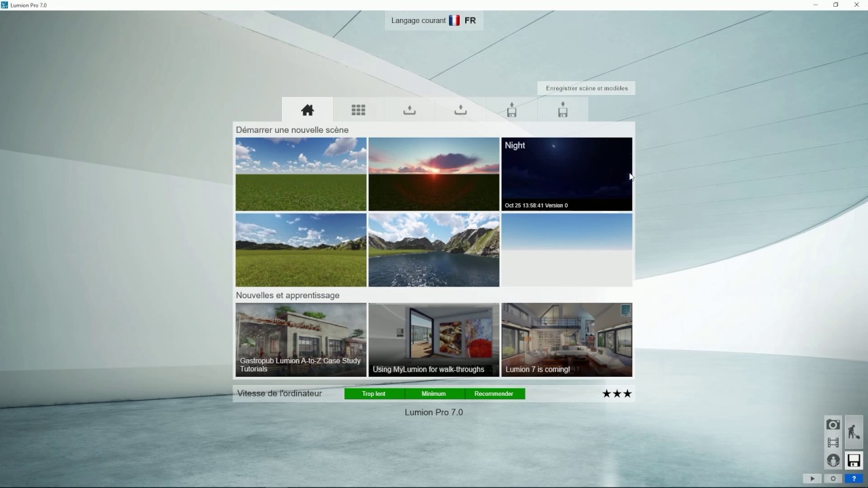Click the Lumion Pro 7.0 version text
This screenshot has width=868, height=488.
coord(434,412)
